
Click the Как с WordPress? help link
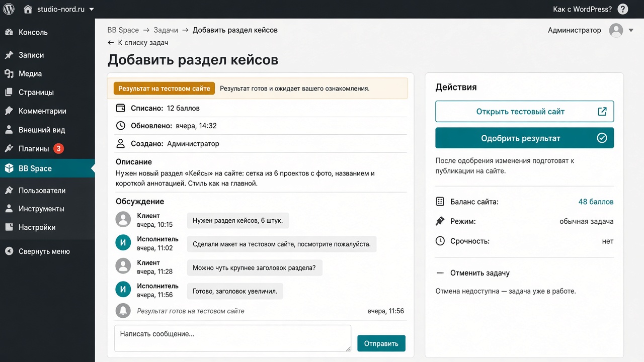click(x=582, y=9)
